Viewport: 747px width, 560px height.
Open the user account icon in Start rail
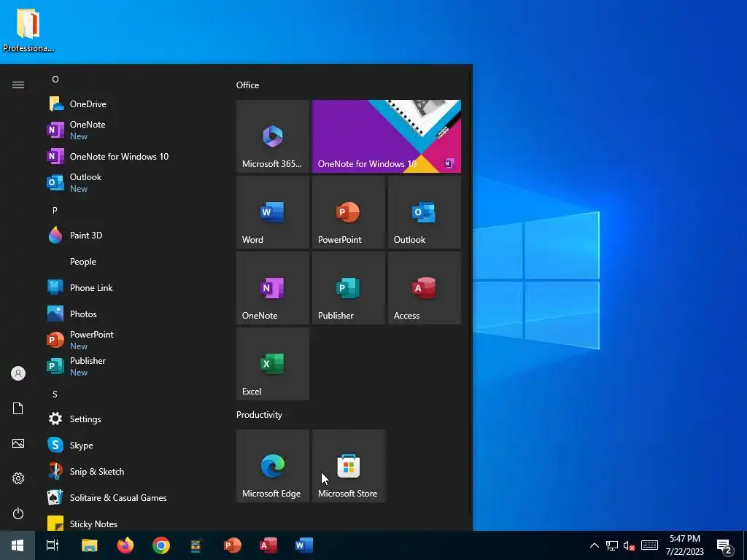(x=18, y=373)
